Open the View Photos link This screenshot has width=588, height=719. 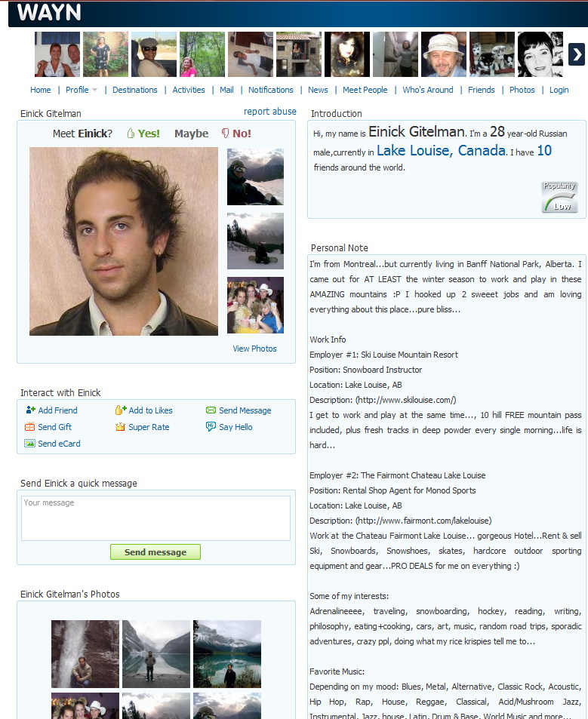[254, 349]
